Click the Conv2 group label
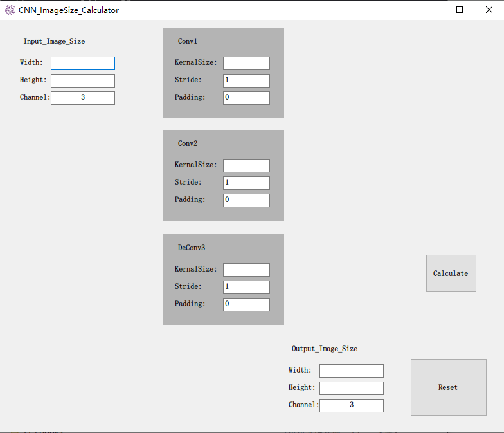Screen dimensions: 504x433 coord(188,143)
